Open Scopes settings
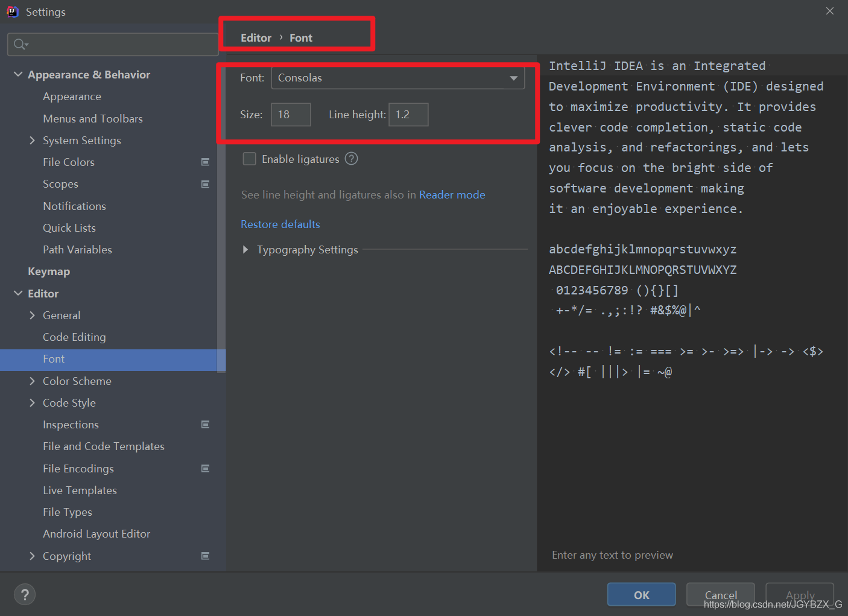 (x=60, y=184)
